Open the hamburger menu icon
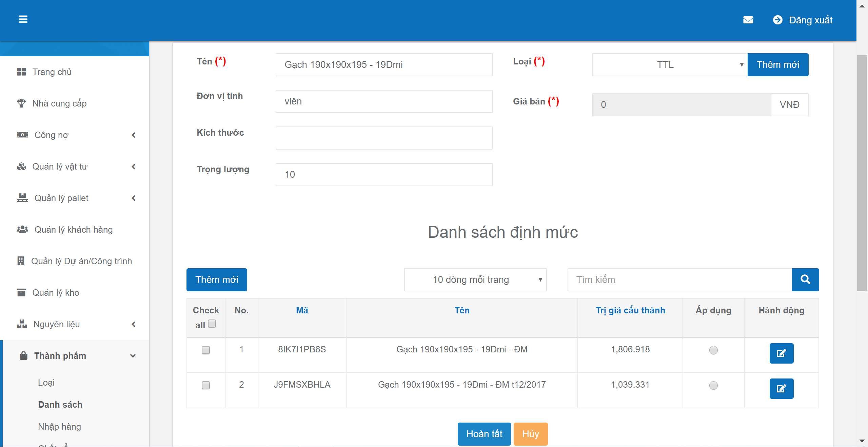The width and height of the screenshot is (868, 447). coord(23,19)
